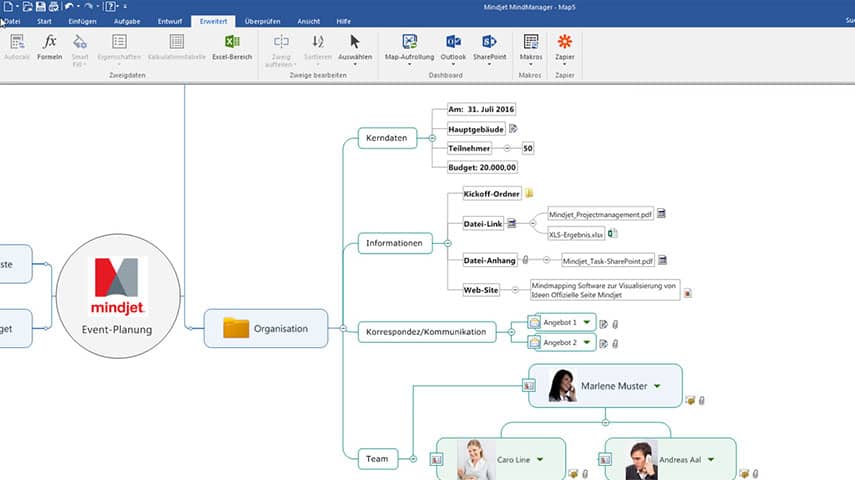Click the Open file icon in quick access toolbar

pyautogui.click(x=27, y=7)
